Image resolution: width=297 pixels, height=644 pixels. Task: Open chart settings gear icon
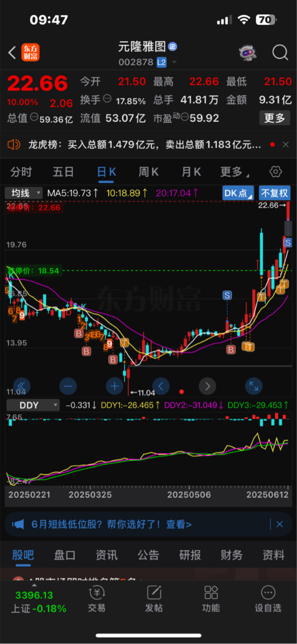coord(276,171)
